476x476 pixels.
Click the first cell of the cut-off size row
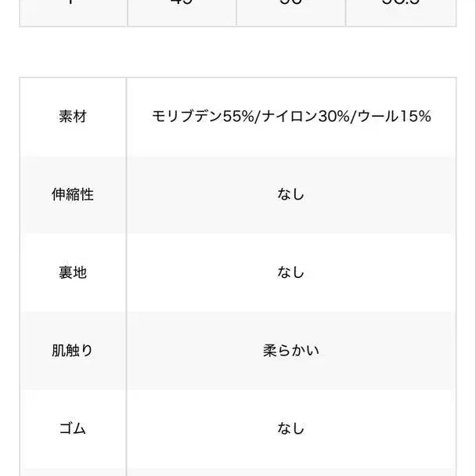73,11
